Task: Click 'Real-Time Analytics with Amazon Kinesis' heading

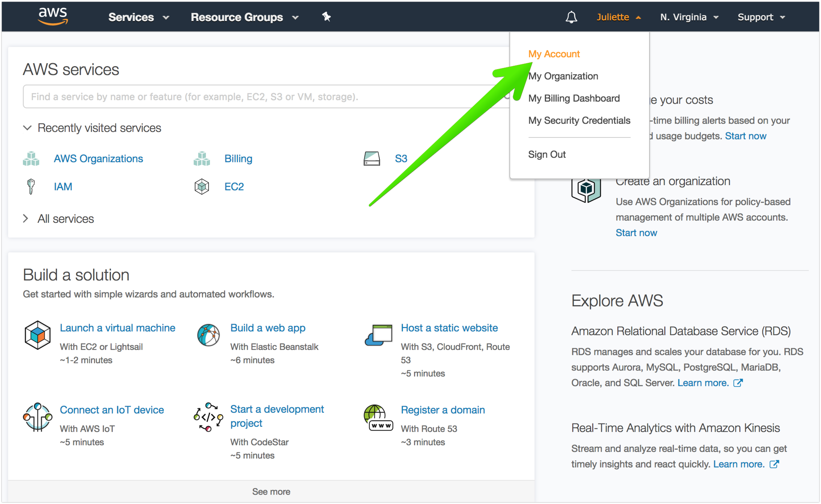Action: 675,428
